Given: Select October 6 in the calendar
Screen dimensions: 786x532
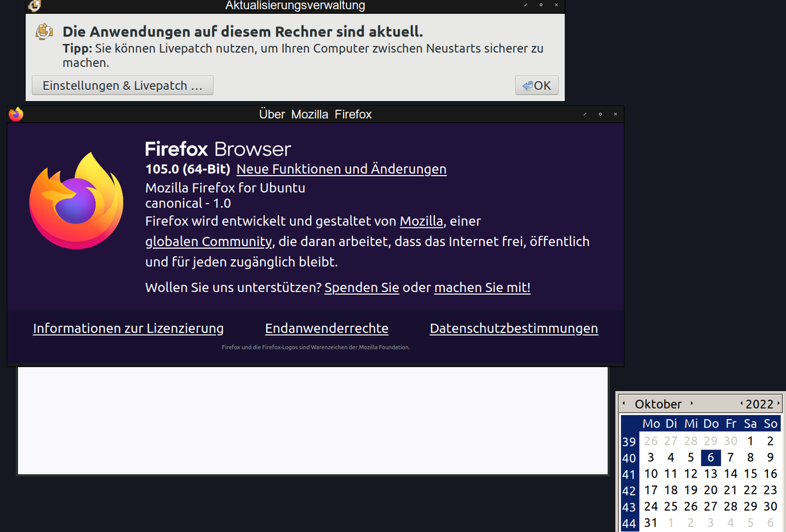Looking at the screenshot, I should (x=710, y=458).
